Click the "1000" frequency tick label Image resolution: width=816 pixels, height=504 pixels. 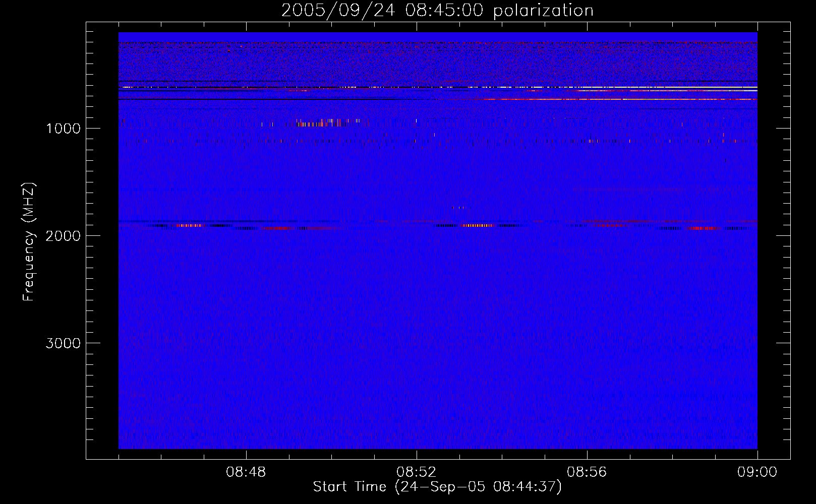coord(63,129)
